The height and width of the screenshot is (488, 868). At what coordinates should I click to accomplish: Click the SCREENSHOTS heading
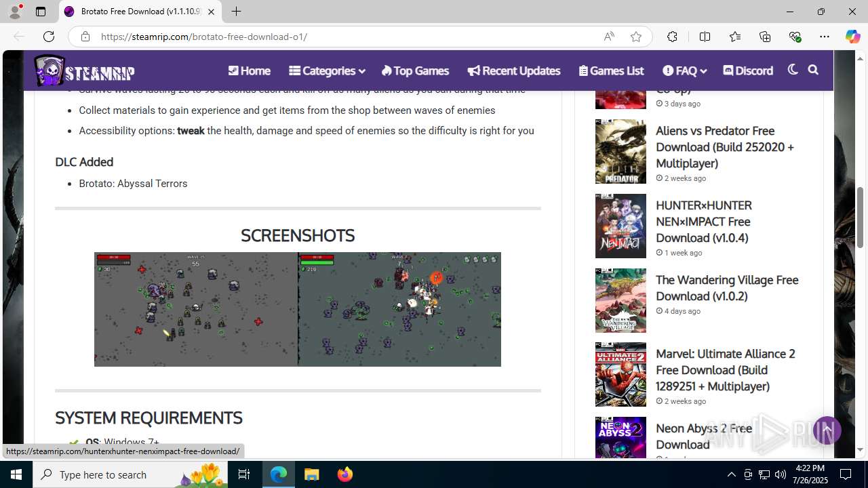(298, 235)
